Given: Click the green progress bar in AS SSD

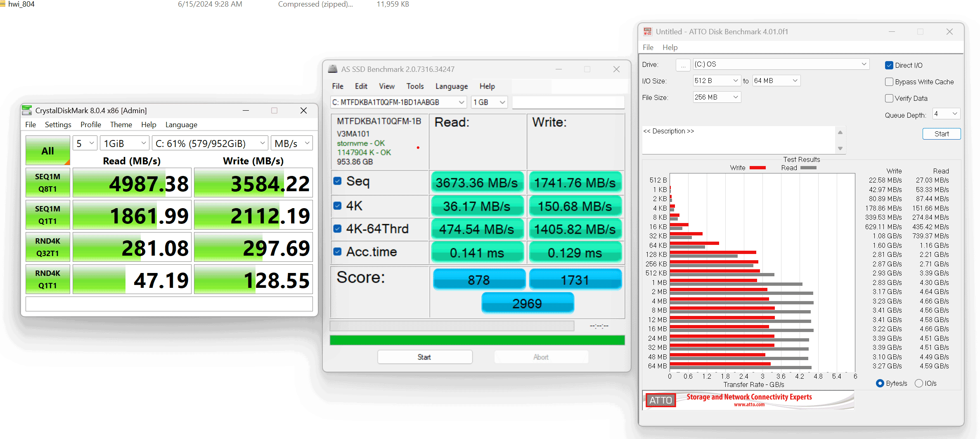Looking at the screenshot, I should click(x=477, y=340).
